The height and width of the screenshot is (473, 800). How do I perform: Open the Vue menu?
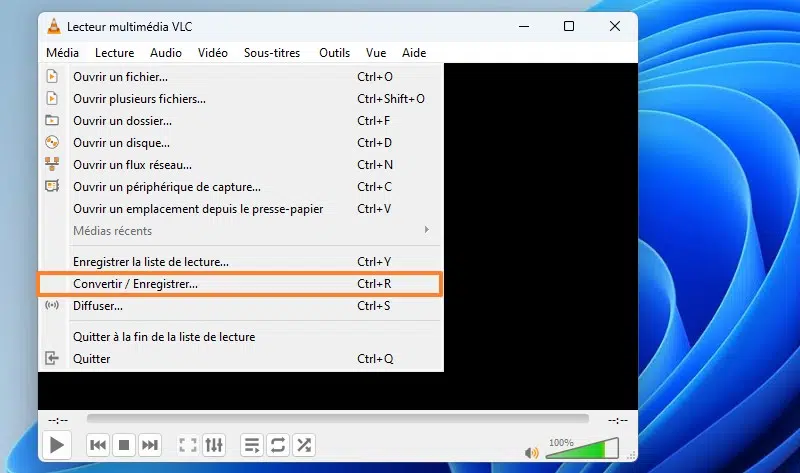(x=376, y=53)
